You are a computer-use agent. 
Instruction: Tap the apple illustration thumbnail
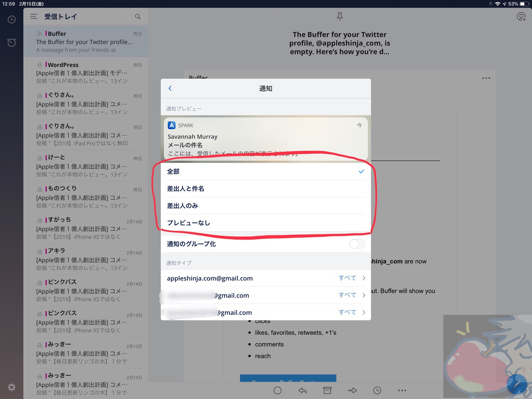tap(488, 356)
